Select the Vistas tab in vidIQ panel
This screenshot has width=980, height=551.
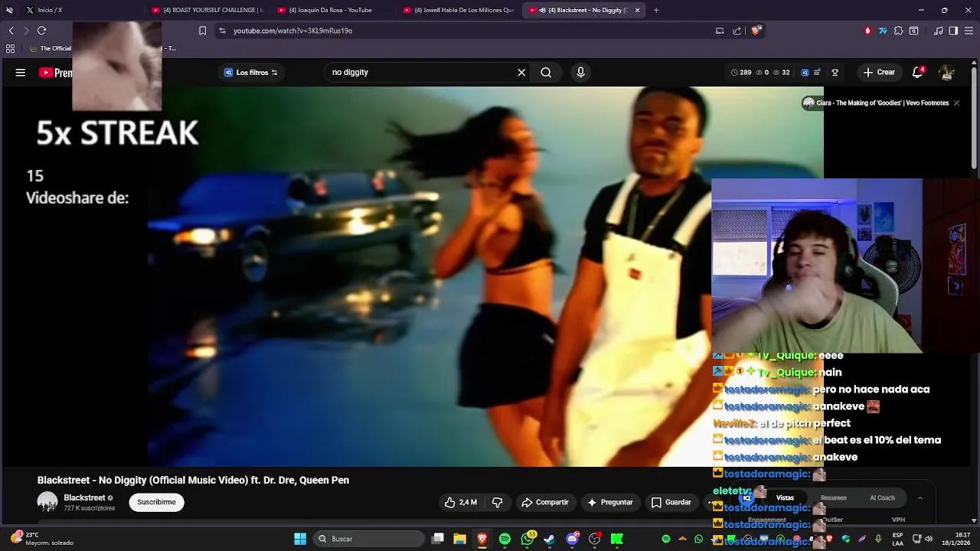coord(785,497)
